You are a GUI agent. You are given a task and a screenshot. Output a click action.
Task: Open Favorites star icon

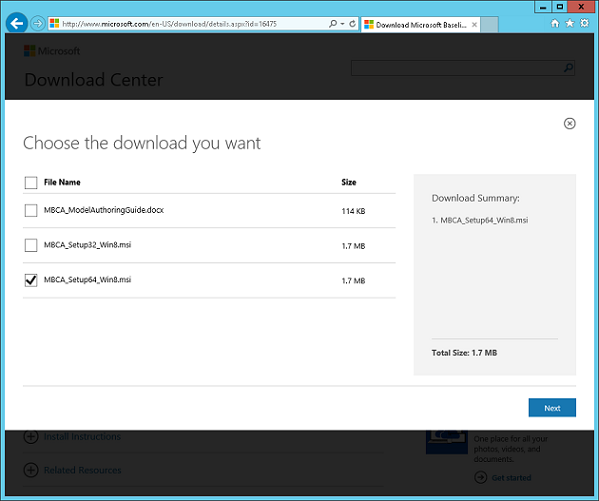pyautogui.click(x=570, y=23)
